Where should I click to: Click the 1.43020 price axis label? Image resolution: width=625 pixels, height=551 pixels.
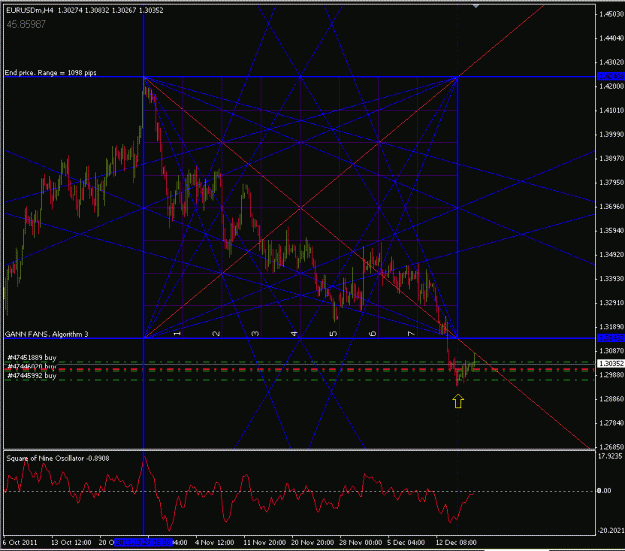point(611,62)
